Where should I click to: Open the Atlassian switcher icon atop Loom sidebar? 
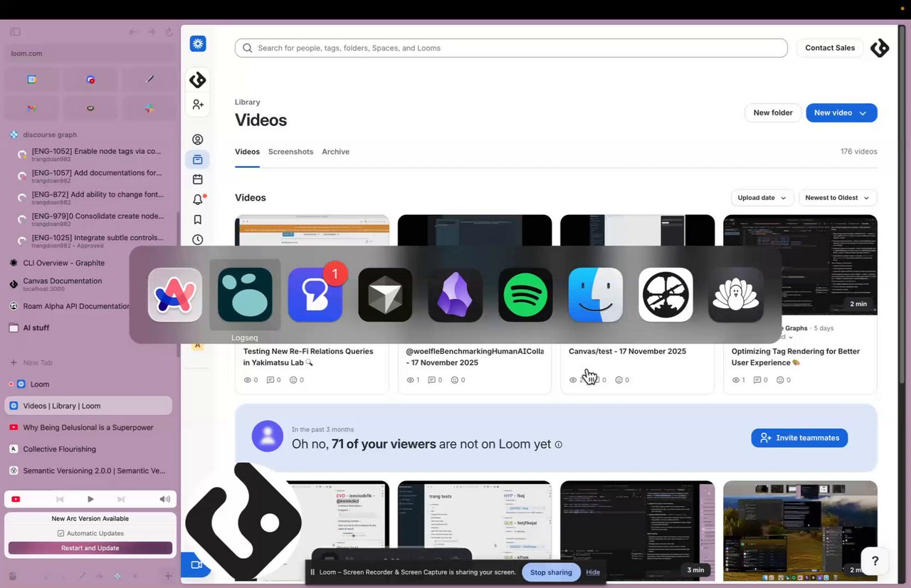tap(198, 44)
